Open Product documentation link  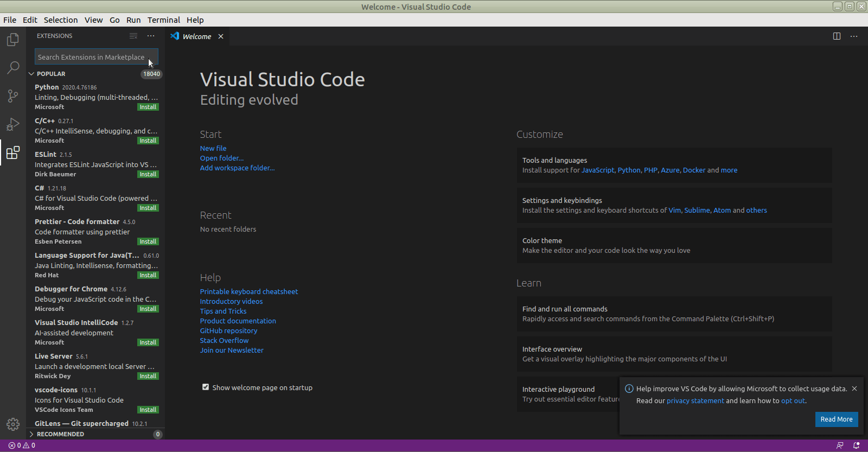[238, 321]
